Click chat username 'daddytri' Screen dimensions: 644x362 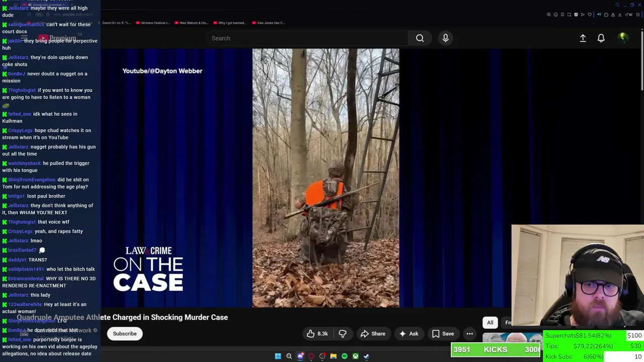(17, 260)
